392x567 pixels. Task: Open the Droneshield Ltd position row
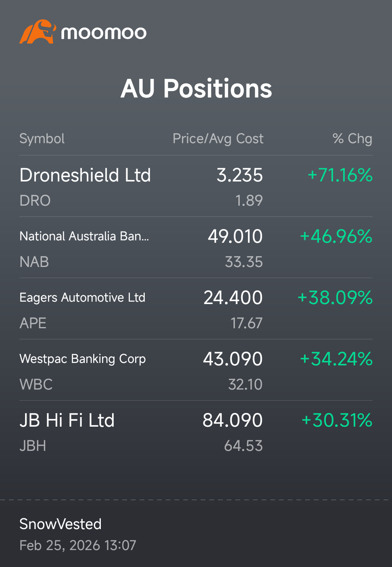pyautogui.click(x=196, y=186)
